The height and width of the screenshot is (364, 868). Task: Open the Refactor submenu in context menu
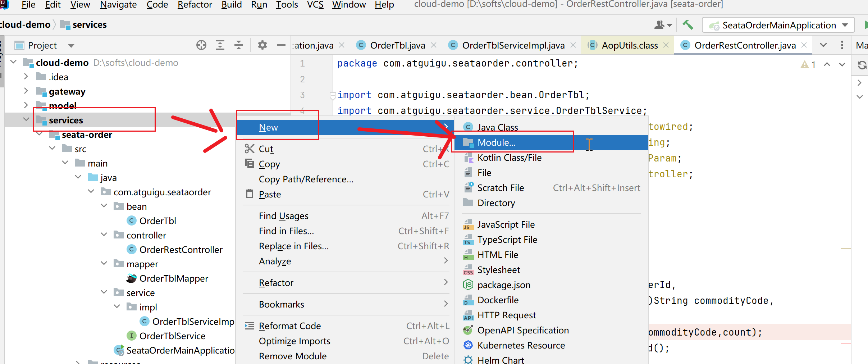click(x=345, y=283)
